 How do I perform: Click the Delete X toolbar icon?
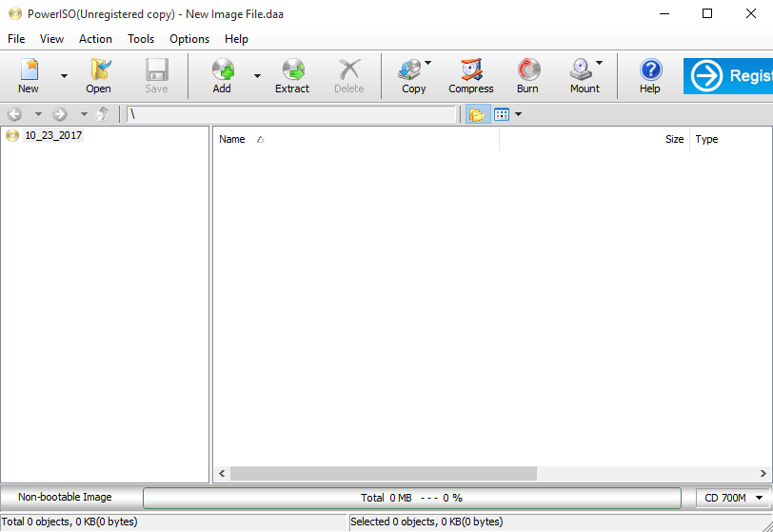click(349, 70)
